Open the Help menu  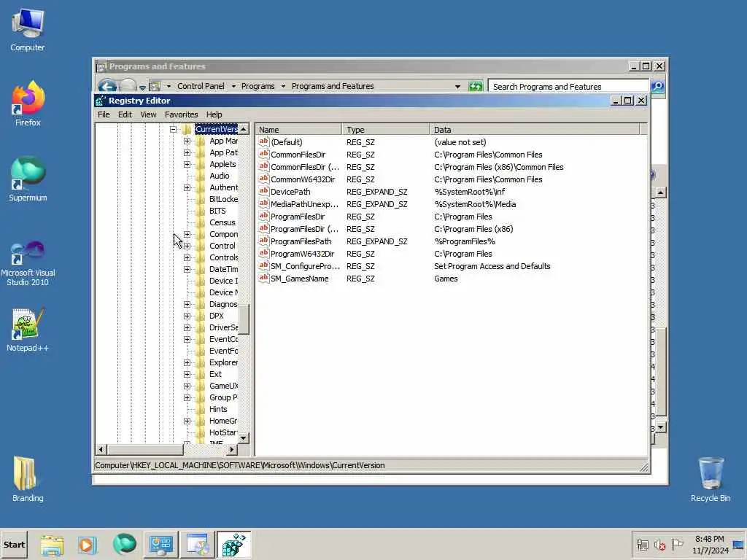214,114
